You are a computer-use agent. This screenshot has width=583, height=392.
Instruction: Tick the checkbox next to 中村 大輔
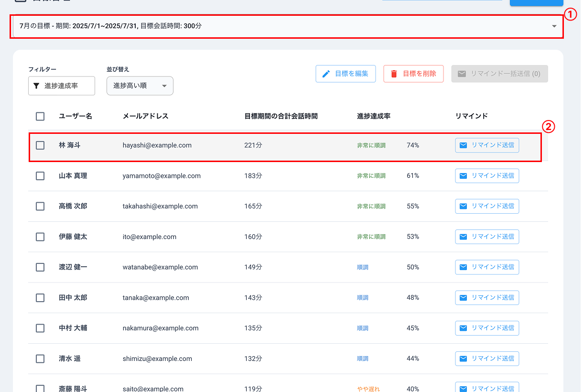pos(40,328)
